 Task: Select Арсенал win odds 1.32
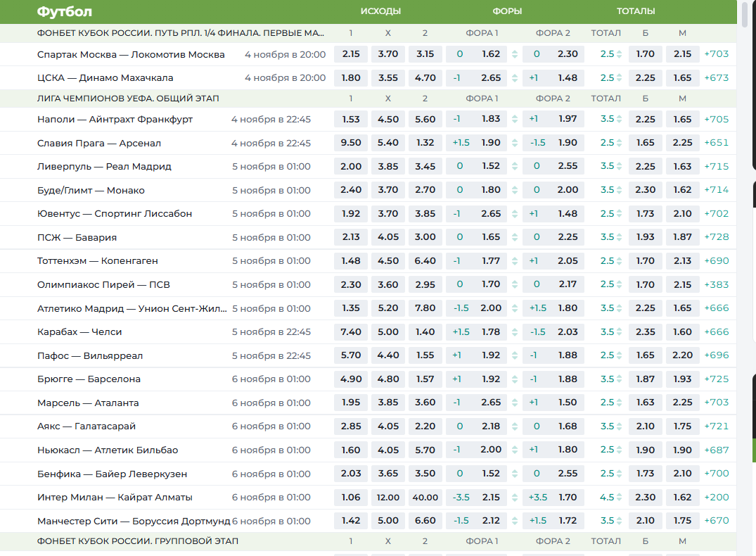[425, 143]
